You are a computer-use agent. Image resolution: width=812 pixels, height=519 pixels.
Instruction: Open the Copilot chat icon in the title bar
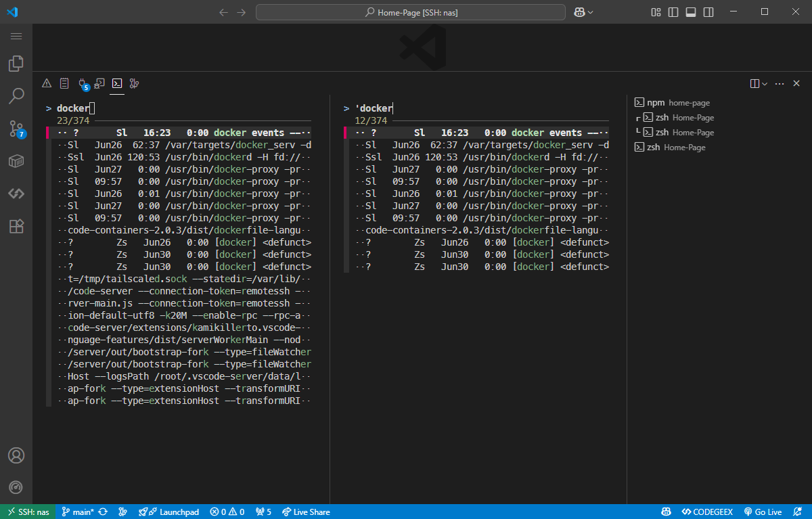579,12
